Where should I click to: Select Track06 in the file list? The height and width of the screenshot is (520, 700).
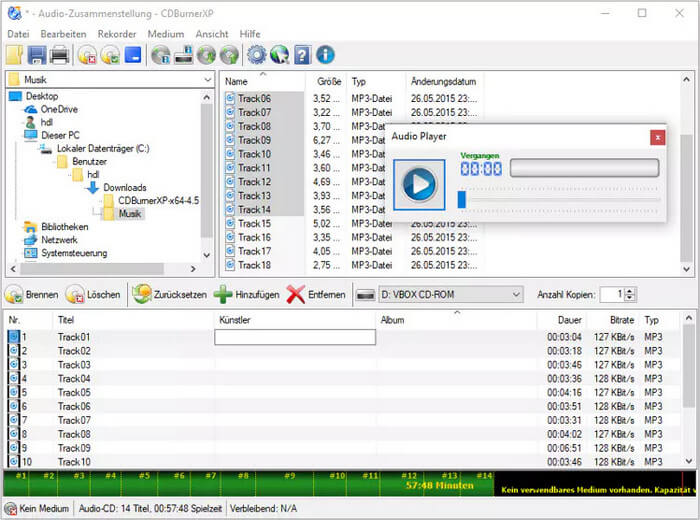(254, 99)
